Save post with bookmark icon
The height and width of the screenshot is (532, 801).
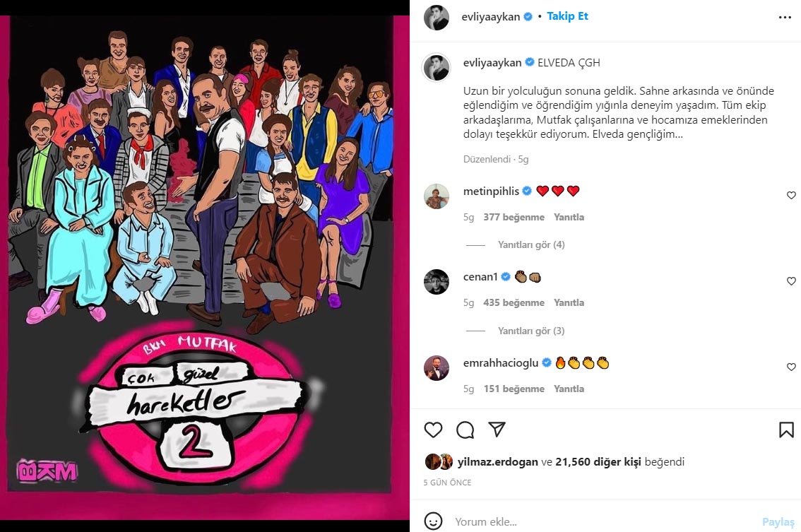(786, 430)
